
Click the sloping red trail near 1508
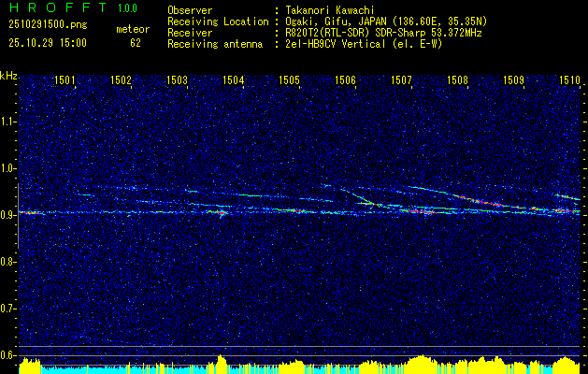coord(480,201)
